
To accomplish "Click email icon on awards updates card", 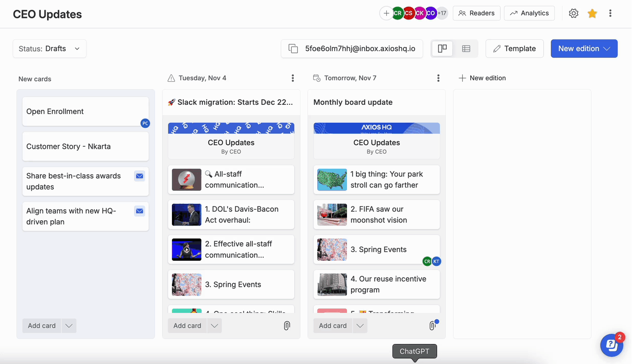I will pos(139,176).
